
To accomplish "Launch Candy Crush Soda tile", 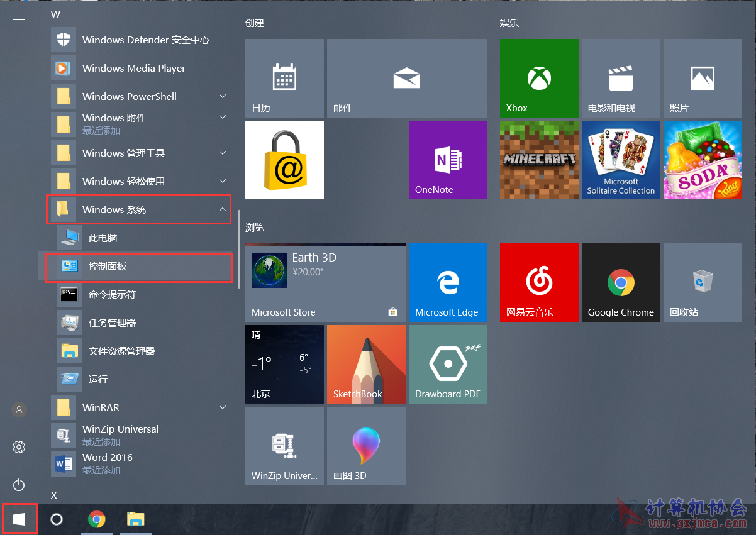I will [x=703, y=160].
